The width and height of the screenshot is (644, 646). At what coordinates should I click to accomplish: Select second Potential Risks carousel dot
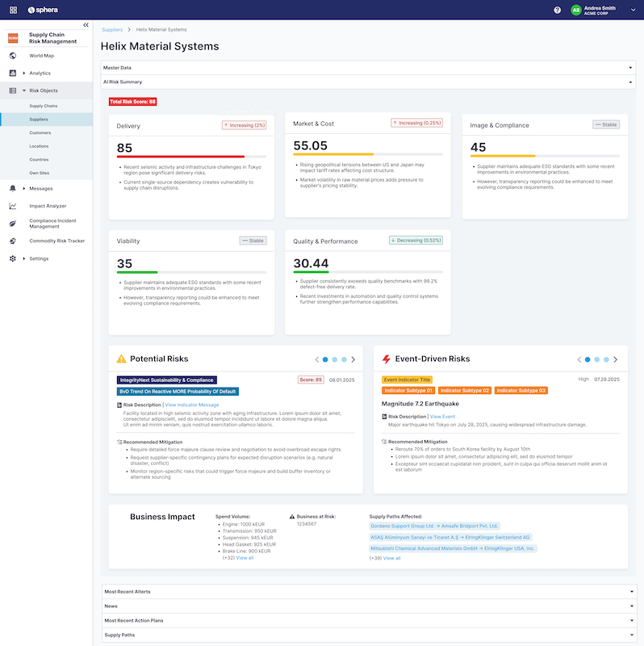335,359
